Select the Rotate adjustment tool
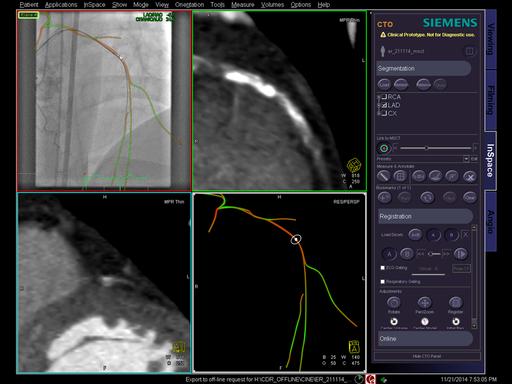 point(394,303)
